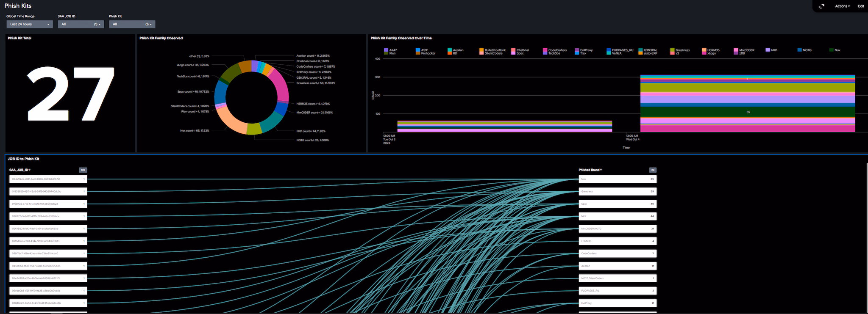868x314 pixels.
Task: Click the Phished Brand column header
Action: tap(590, 170)
